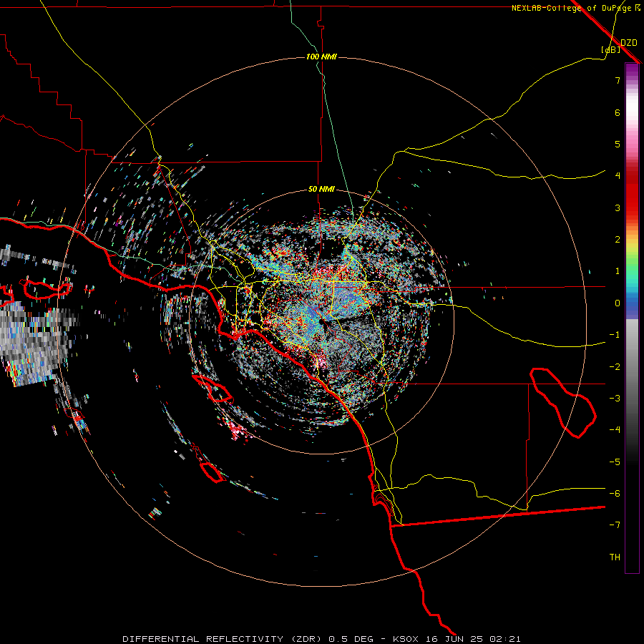Click the purple top of the color bar
The image size is (644, 644).
(632, 70)
